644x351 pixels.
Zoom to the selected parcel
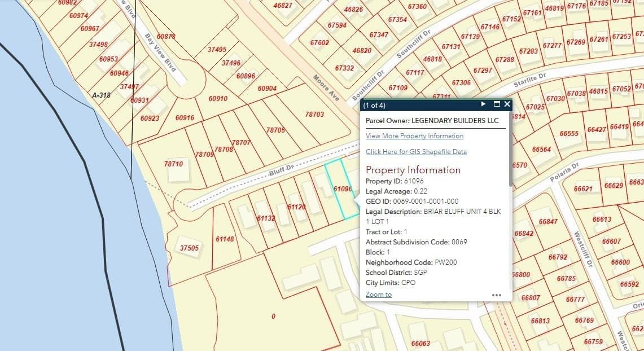pyautogui.click(x=378, y=294)
